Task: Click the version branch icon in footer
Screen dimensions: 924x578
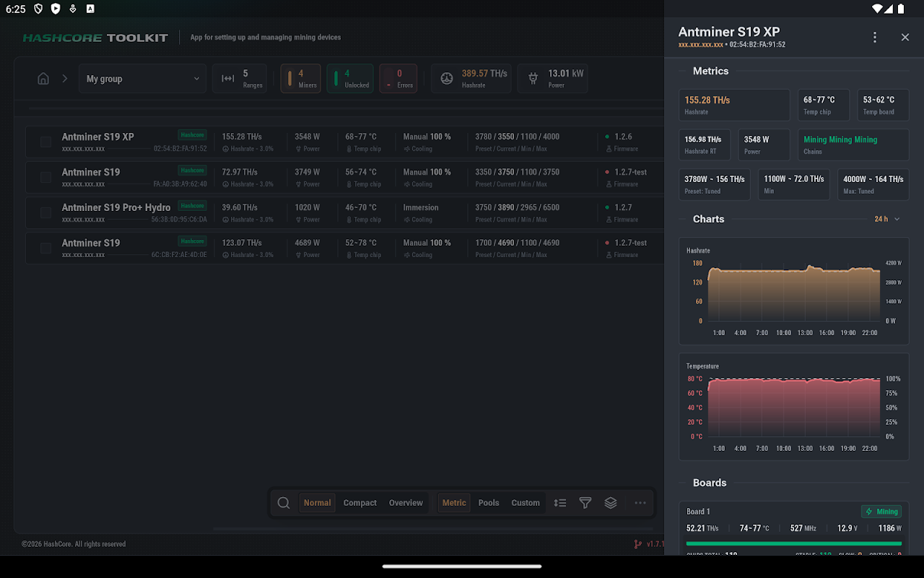Action: [637, 544]
